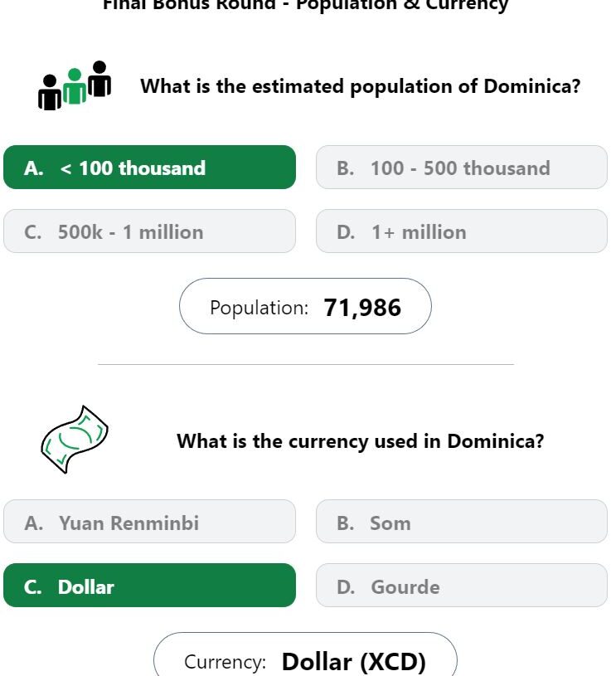Choose option D, 1+ million
The height and width of the screenshot is (676, 616).
462,231
